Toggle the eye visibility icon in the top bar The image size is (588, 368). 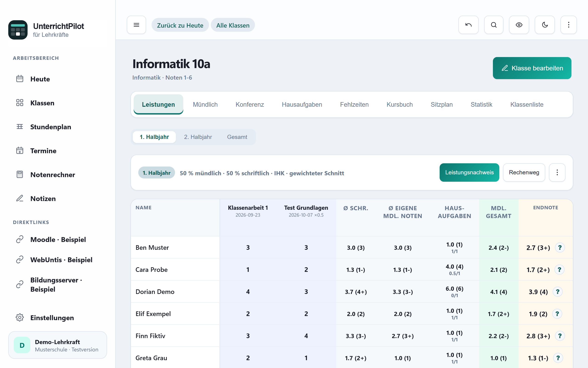(519, 25)
